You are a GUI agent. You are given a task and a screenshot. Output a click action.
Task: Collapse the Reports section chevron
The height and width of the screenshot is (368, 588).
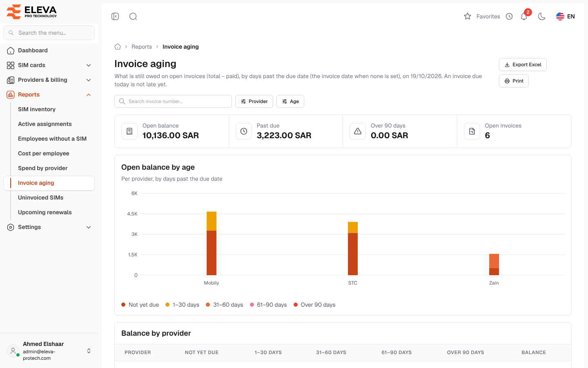(89, 94)
